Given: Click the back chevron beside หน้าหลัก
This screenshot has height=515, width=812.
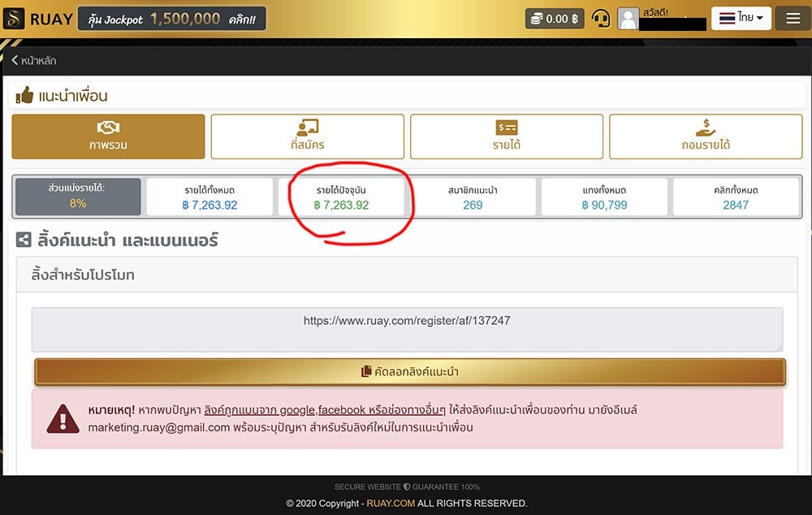Looking at the screenshot, I should (x=15, y=60).
